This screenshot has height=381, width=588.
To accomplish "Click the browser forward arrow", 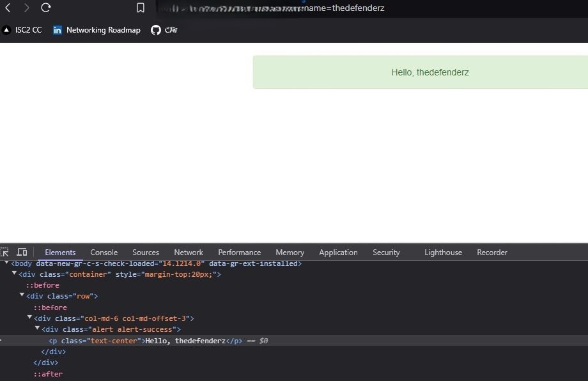I will coord(26,8).
